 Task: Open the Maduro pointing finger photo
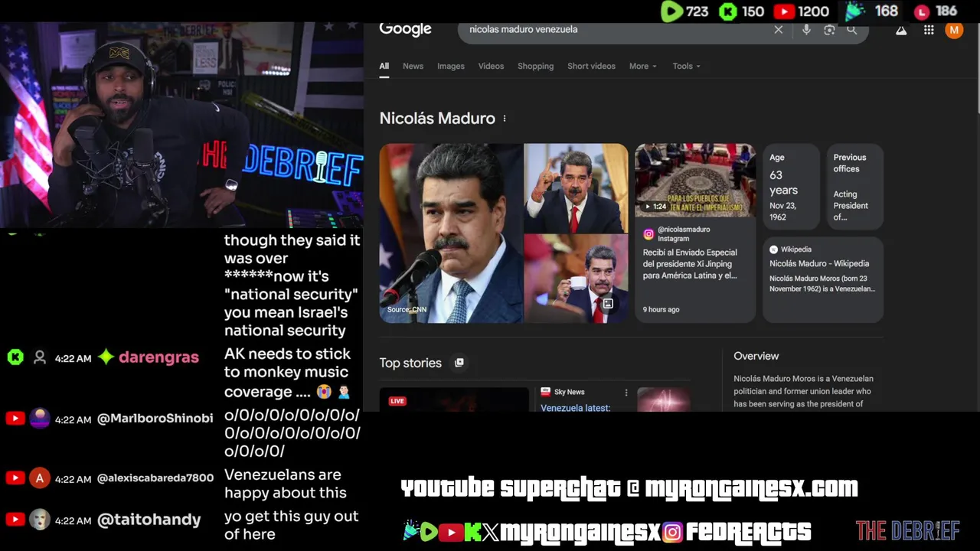(x=576, y=188)
